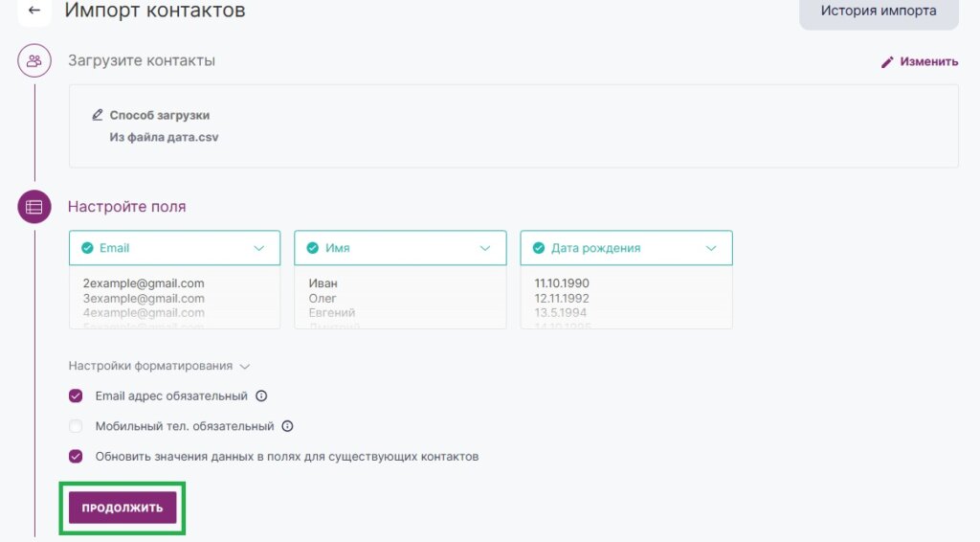The width and height of the screenshot is (980, 542).
Task: Open the Email field mapping dropdown
Action: 259,248
